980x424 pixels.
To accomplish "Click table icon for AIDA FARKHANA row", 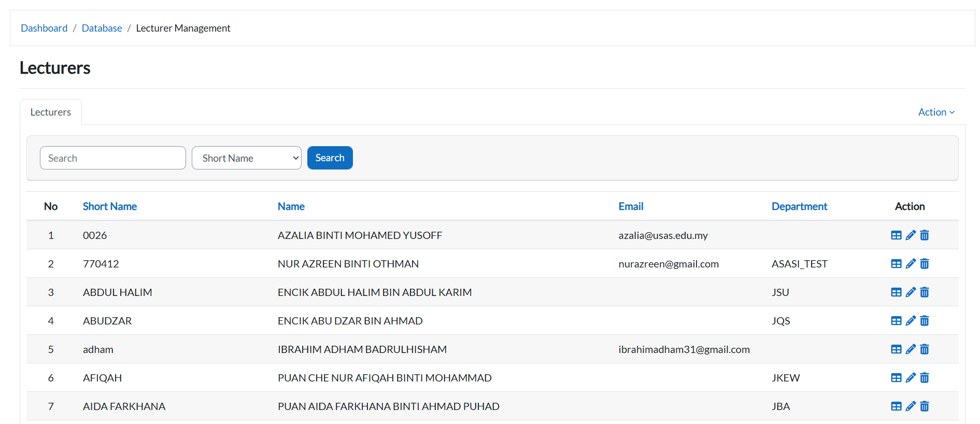I will (x=896, y=406).
